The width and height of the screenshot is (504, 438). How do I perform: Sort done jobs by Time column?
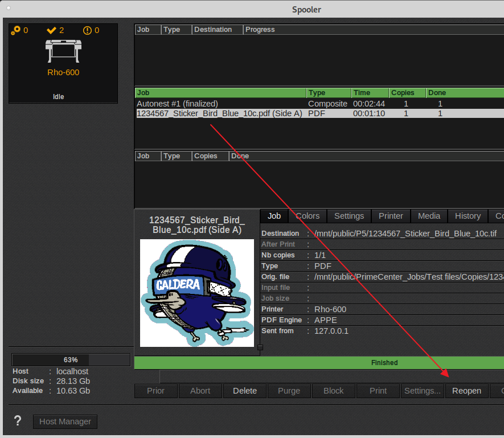coord(370,93)
